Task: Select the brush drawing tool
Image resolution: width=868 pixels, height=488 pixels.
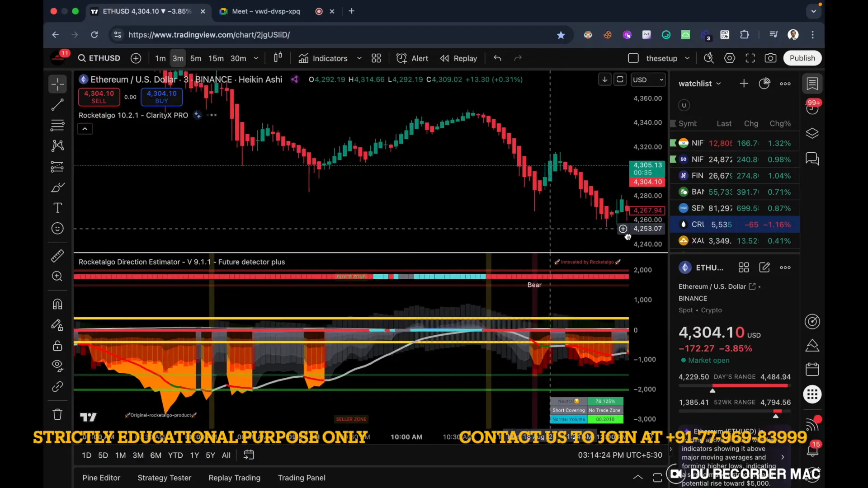Action: [x=57, y=187]
